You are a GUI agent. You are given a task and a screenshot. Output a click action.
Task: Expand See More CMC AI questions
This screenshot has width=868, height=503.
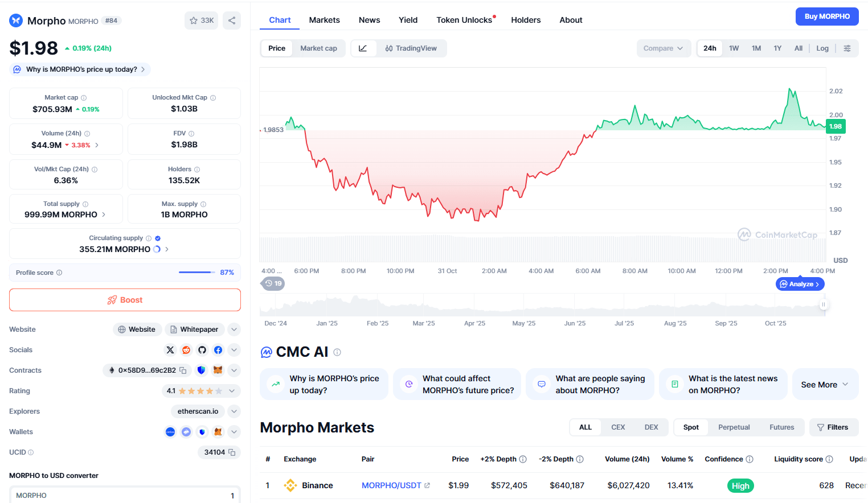[825, 385]
